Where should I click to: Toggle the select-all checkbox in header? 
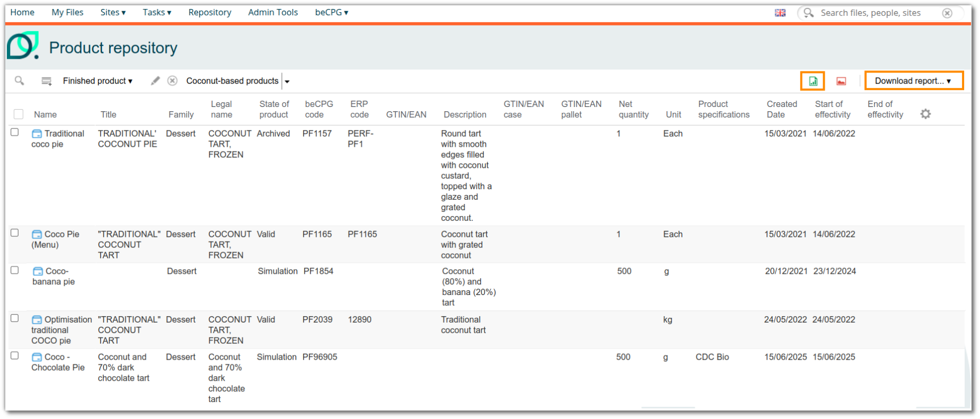tap(19, 114)
